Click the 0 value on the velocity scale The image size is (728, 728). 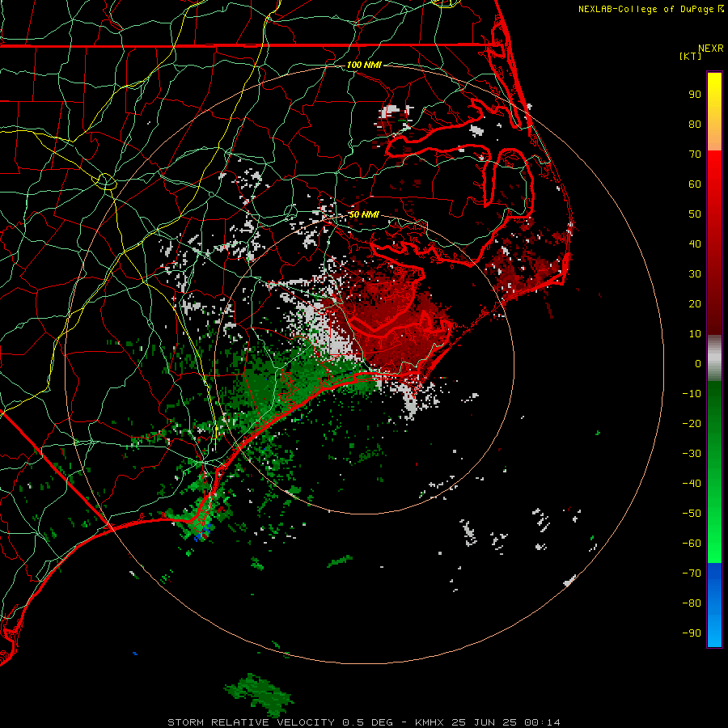tap(698, 364)
